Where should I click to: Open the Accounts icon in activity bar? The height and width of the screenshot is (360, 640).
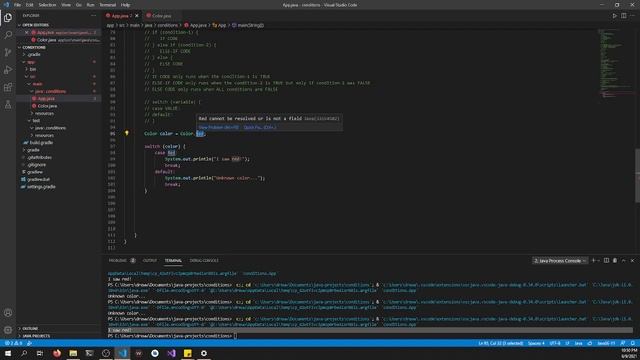tap(8, 313)
